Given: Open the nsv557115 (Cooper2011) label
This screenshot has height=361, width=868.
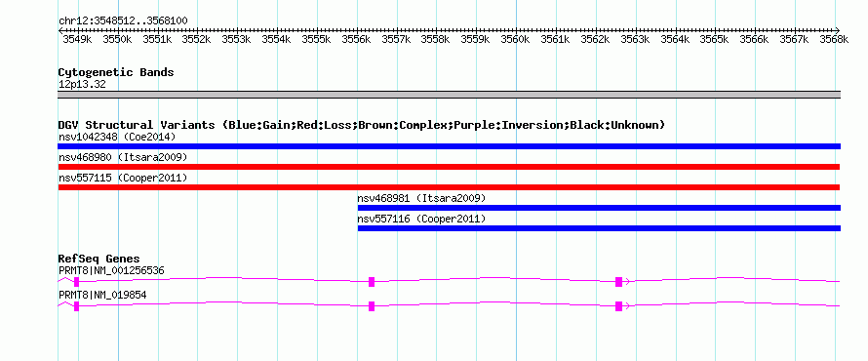Looking at the screenshot, I should (x=123, y=178).
